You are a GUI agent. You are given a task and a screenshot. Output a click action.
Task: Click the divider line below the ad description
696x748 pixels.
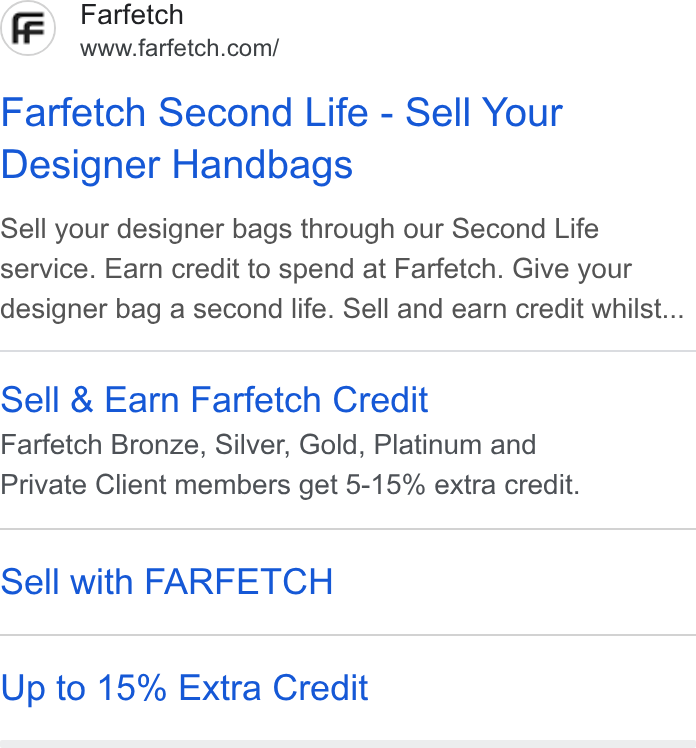[x=348, y=351]
